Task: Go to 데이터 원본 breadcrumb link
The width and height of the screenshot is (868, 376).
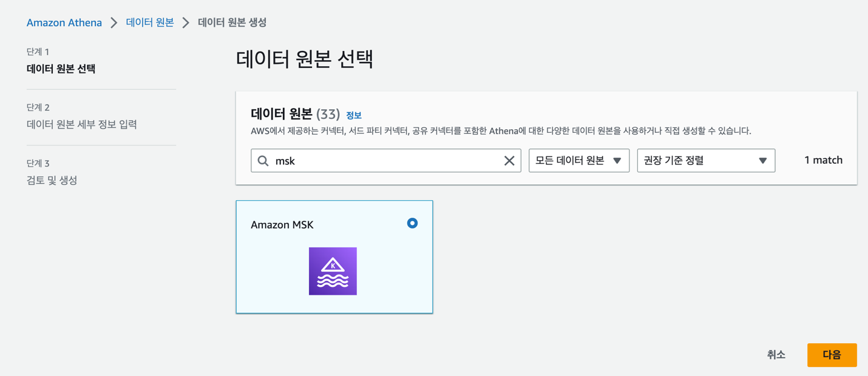Action: click(x=150, y=22)
